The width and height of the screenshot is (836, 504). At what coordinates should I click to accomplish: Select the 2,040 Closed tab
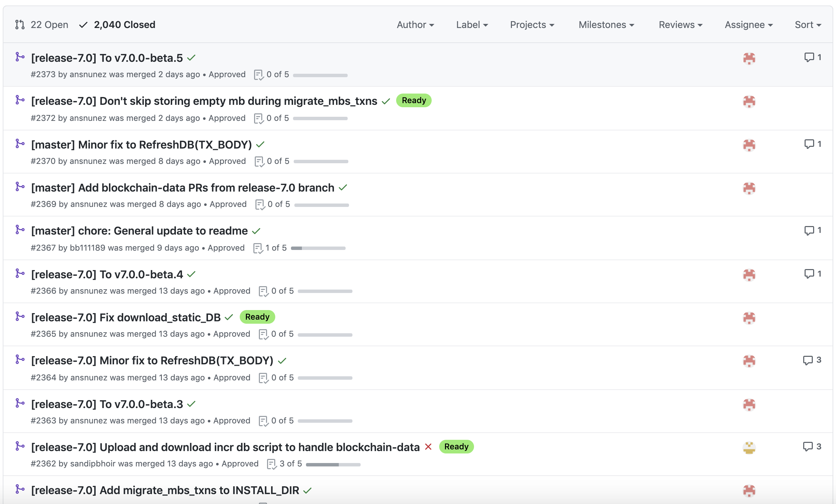coord(117,25)
